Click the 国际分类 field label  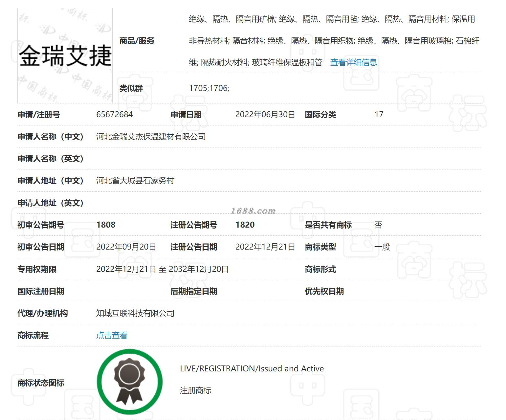pos(320,115)
